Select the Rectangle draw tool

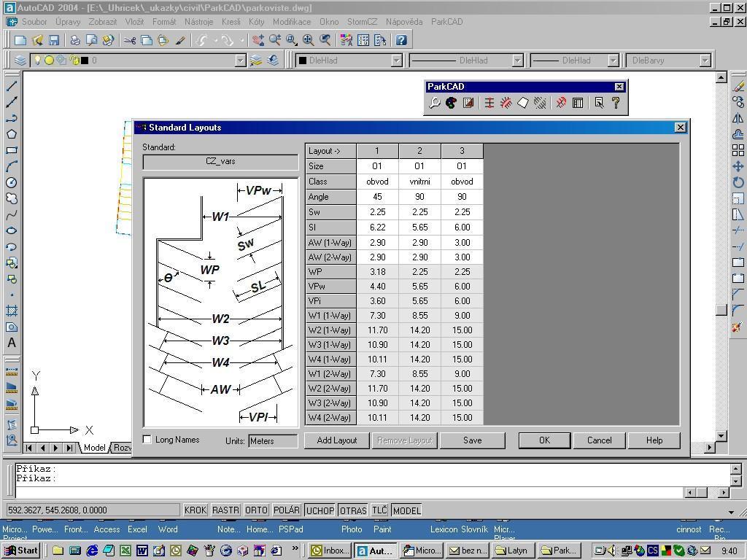click(x=12, y=150)
